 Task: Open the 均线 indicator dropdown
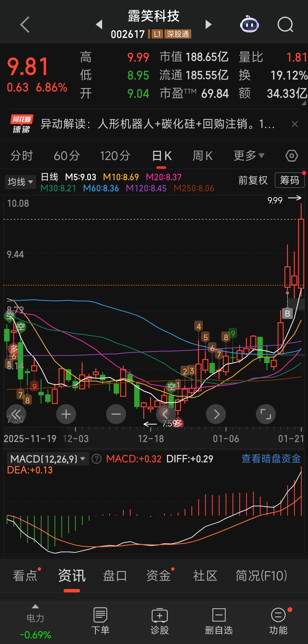point(20,182)
